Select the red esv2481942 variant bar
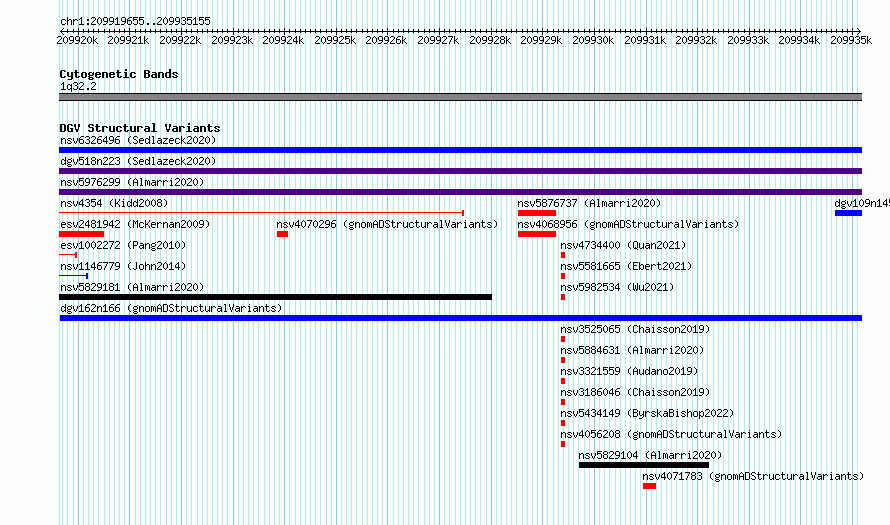 click(82, 234)
